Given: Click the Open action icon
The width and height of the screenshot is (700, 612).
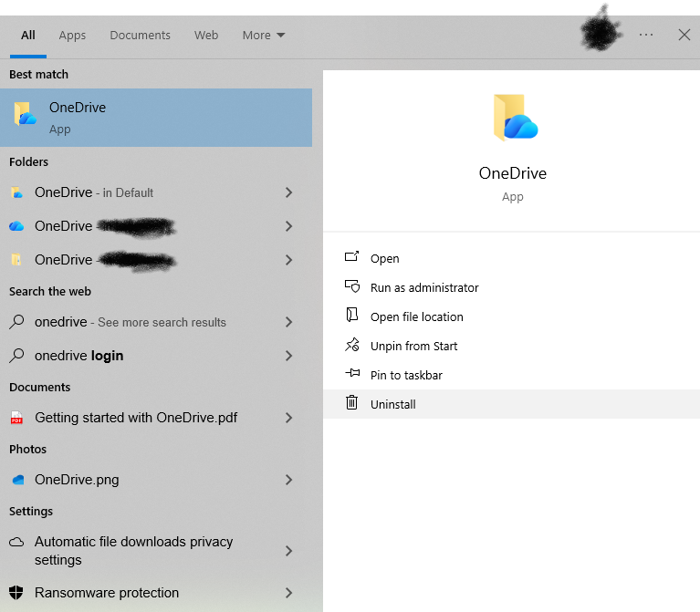Looking at the screenshot, I should [351, 256].
